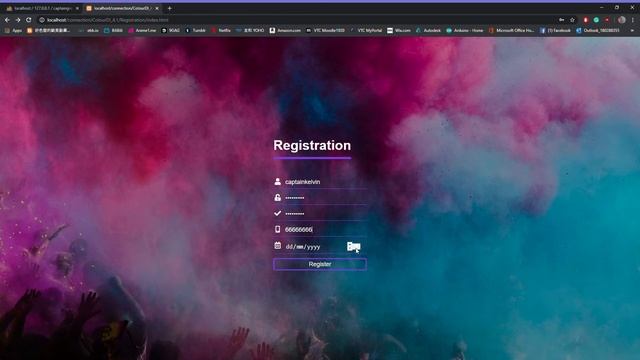The height and width of the screenshot is (360, 640).
Task: Open the Arduino - Home bookmark
Action: point(465,30)
